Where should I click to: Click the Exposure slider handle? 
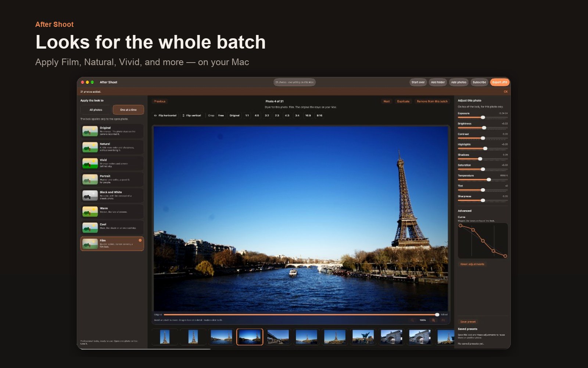tap(483, 117)
